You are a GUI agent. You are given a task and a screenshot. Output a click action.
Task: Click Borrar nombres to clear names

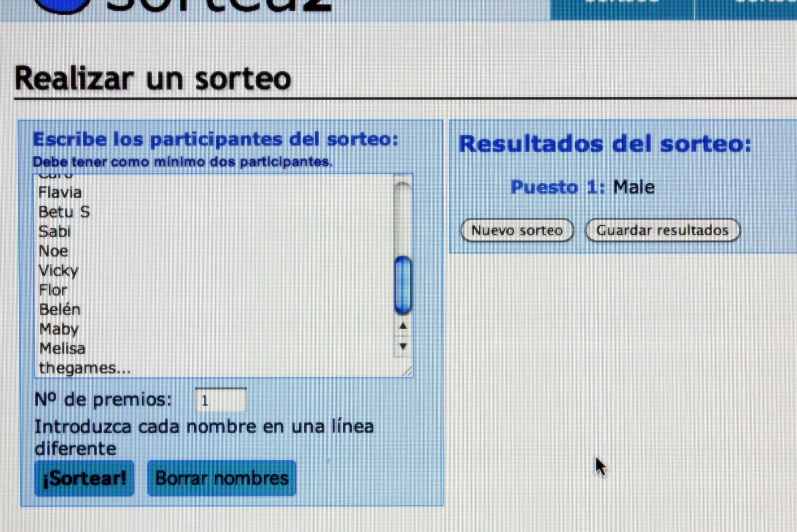click(222, 478)
